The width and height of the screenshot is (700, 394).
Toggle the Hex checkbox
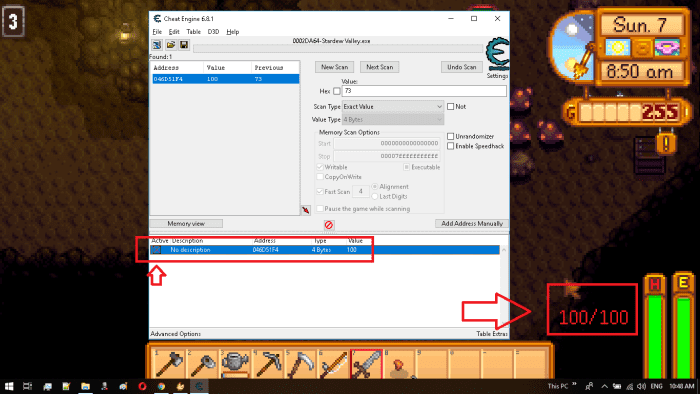coord(337,91)
